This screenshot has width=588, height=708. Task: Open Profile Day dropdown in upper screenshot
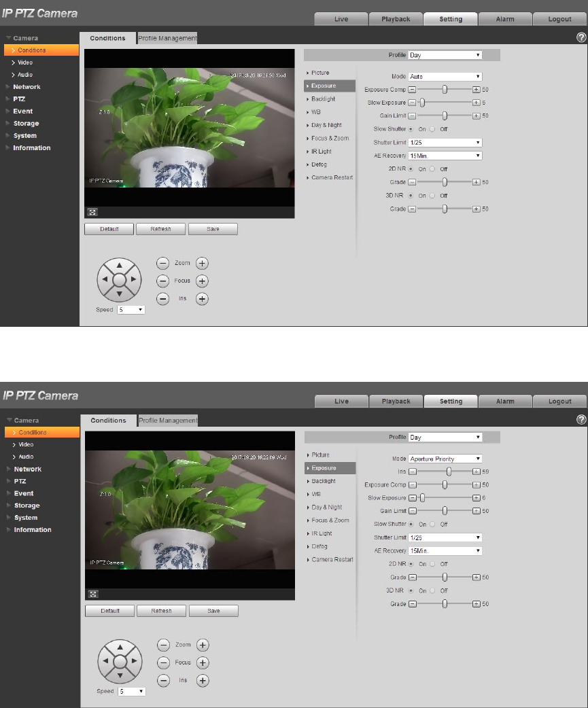445,55
